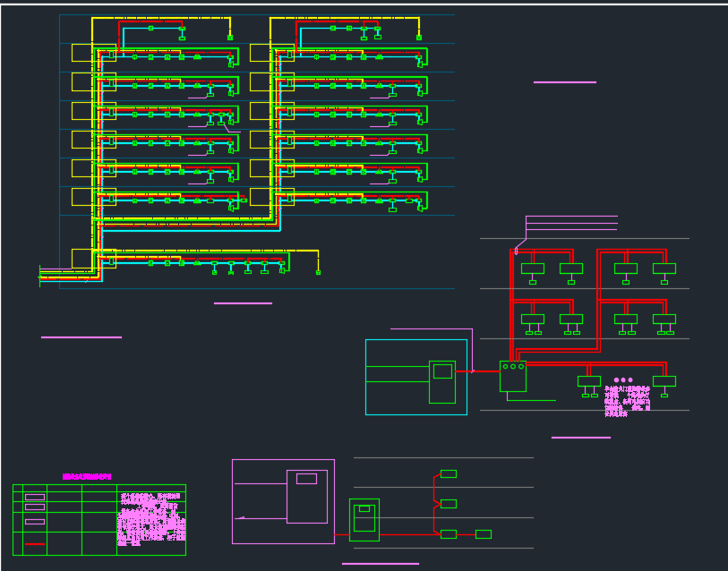Click the red line sample in legend table
Screen dimensions: 728x571
tap(35, 543)
